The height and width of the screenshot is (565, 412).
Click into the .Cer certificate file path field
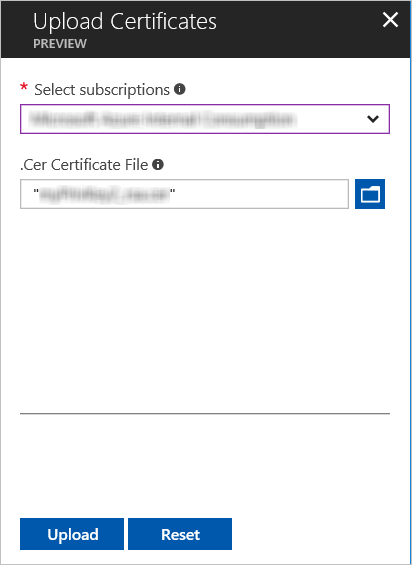(x=184, y=194)
